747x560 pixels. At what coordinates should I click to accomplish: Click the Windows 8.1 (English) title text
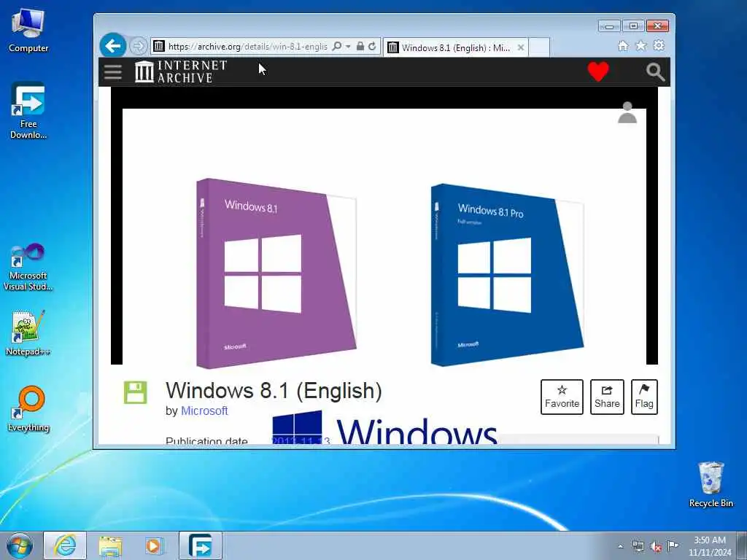tap(274, 391)
